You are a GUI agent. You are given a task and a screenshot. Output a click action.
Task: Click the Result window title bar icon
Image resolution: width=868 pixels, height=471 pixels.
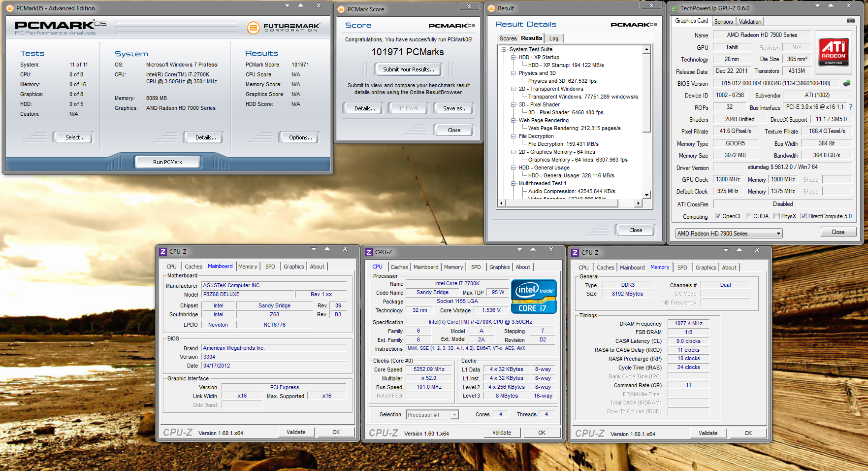(x=491, y=8)
